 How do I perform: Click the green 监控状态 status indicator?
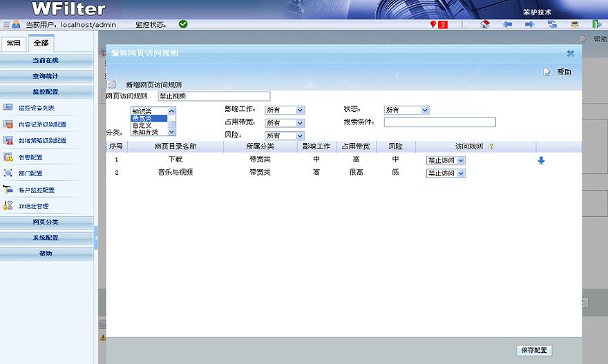(183, 24)
